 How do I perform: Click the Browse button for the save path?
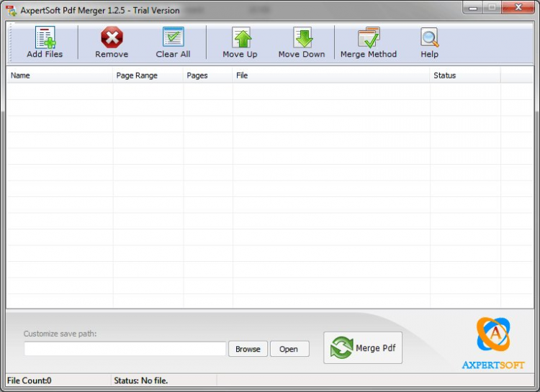[x=248, y=349]
